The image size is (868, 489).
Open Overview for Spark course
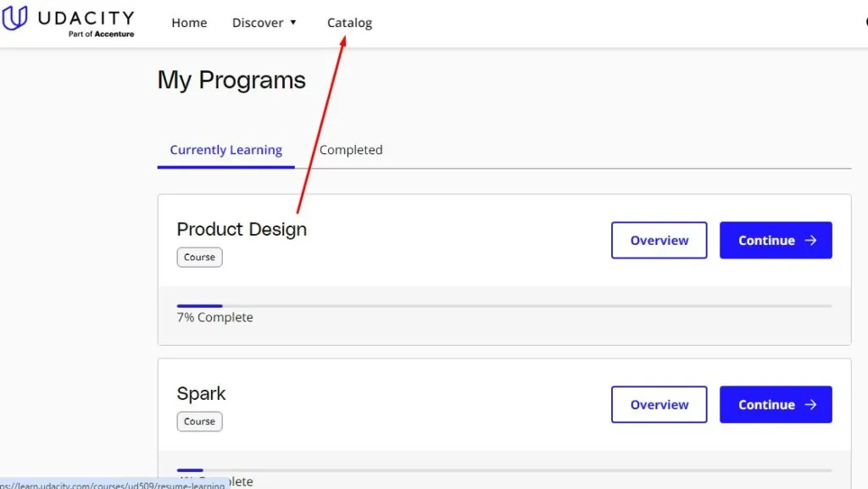(659, 404)
